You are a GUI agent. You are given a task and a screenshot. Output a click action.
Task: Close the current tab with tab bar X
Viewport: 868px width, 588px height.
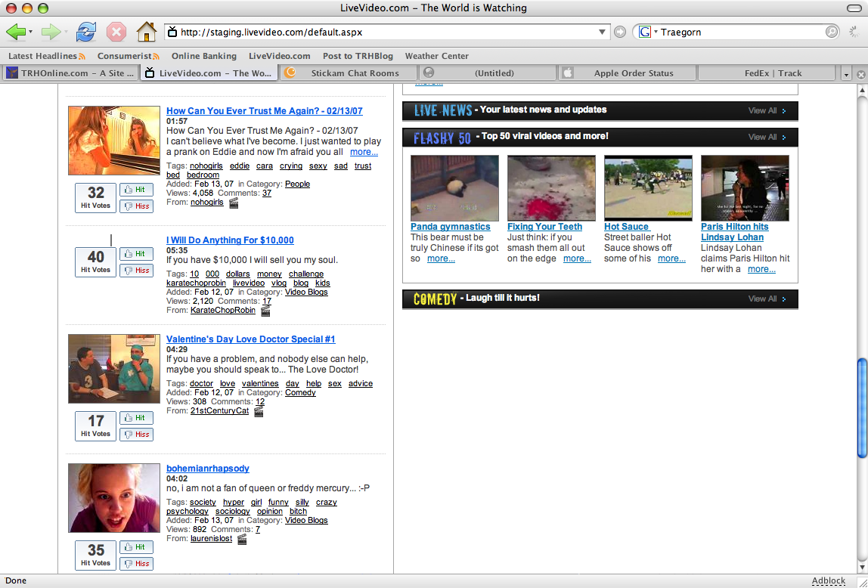[x=860, y=74]
